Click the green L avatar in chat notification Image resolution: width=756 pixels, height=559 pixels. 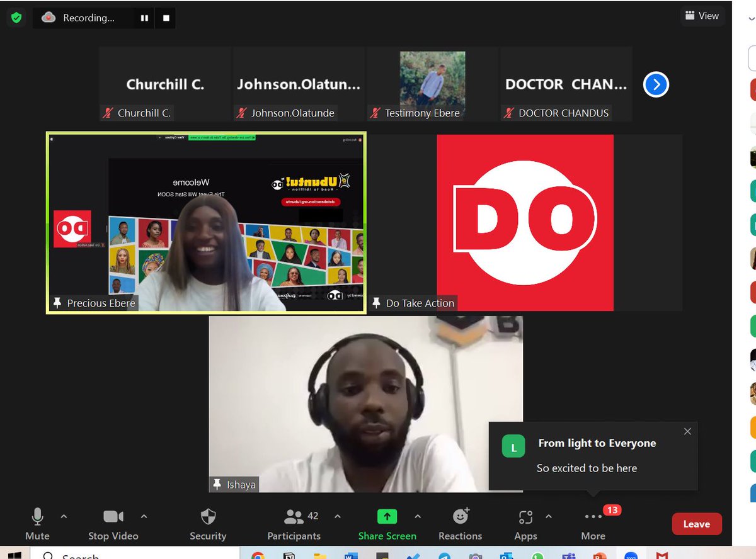click(x=513, y=447)
